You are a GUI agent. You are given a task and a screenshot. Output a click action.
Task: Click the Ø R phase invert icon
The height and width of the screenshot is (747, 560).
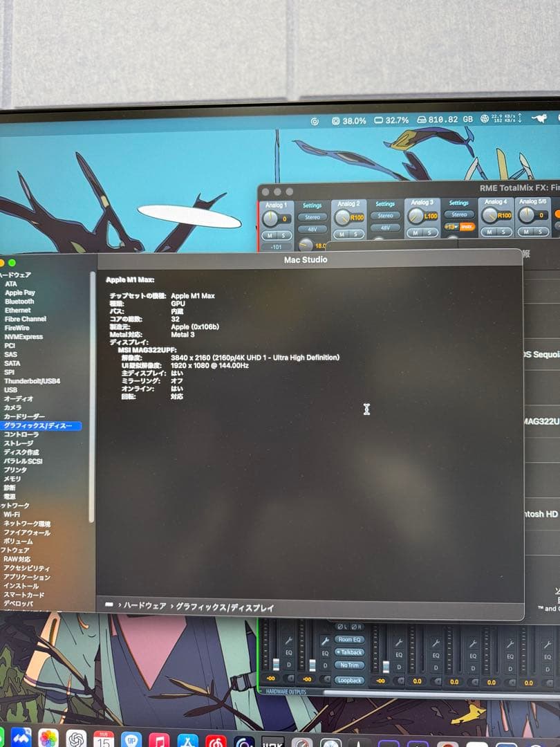click(356, 626)
